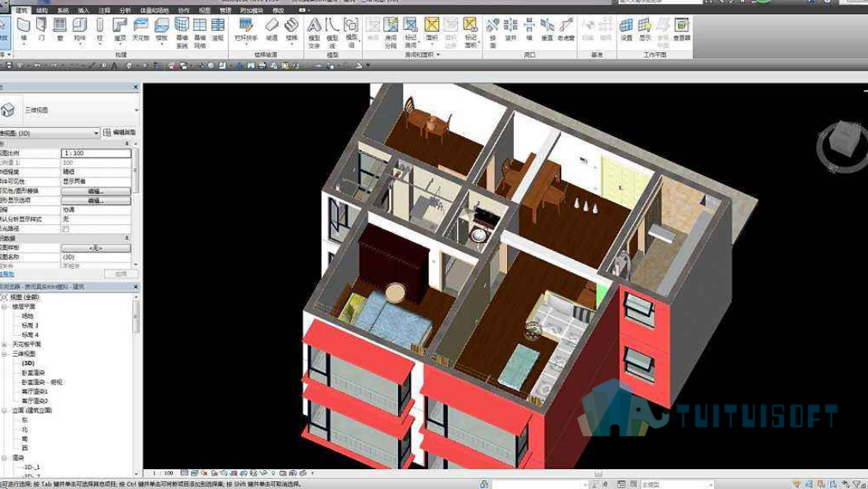
Task: Select 客厅渲染1 in project browser
Action: click(35, 391)
